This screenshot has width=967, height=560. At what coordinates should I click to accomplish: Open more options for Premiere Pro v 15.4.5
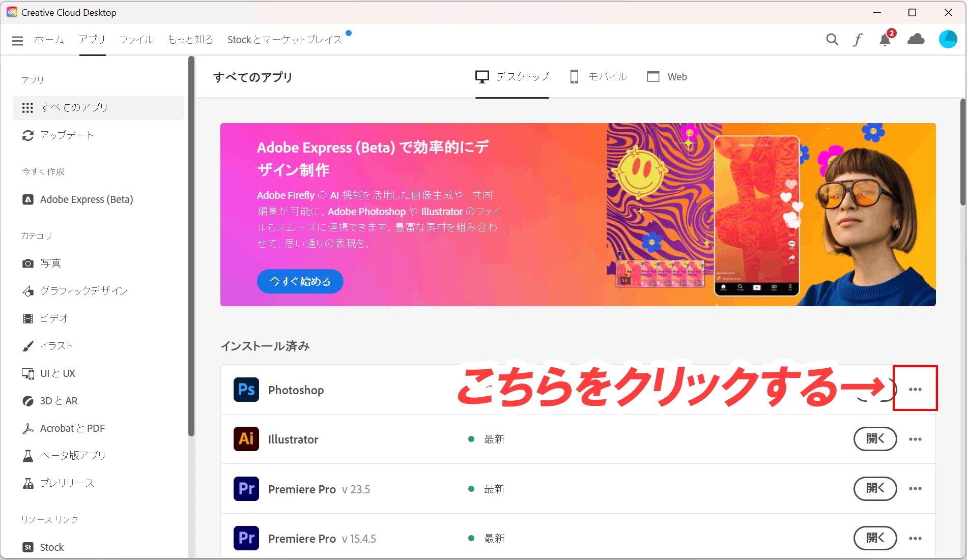(915, 538)
